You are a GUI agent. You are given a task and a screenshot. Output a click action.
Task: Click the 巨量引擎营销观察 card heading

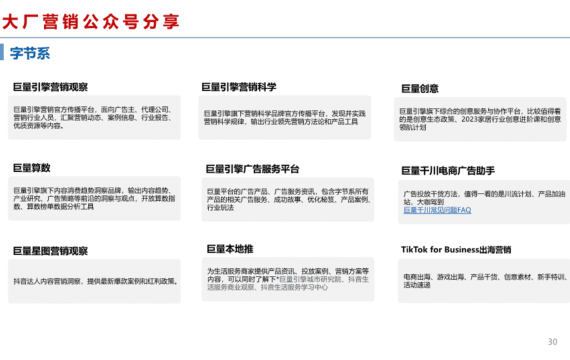tap(51, 87)
